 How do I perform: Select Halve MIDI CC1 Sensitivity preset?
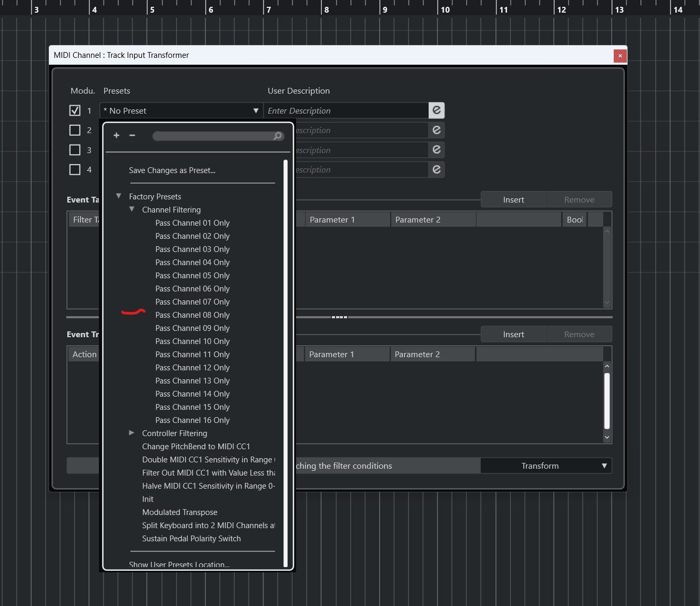(x=208, y=486)
